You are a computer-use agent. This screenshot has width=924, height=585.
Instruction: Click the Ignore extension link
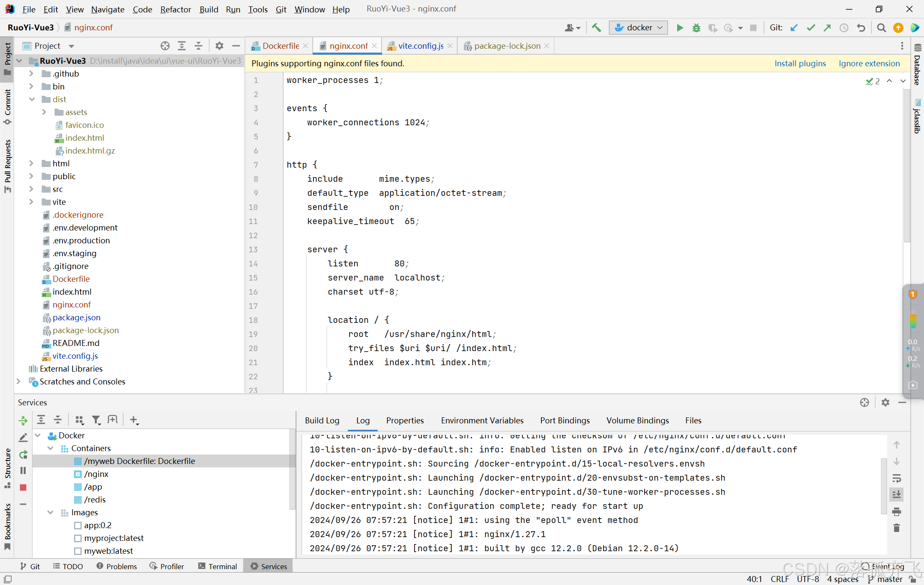(x=869, y=63)
